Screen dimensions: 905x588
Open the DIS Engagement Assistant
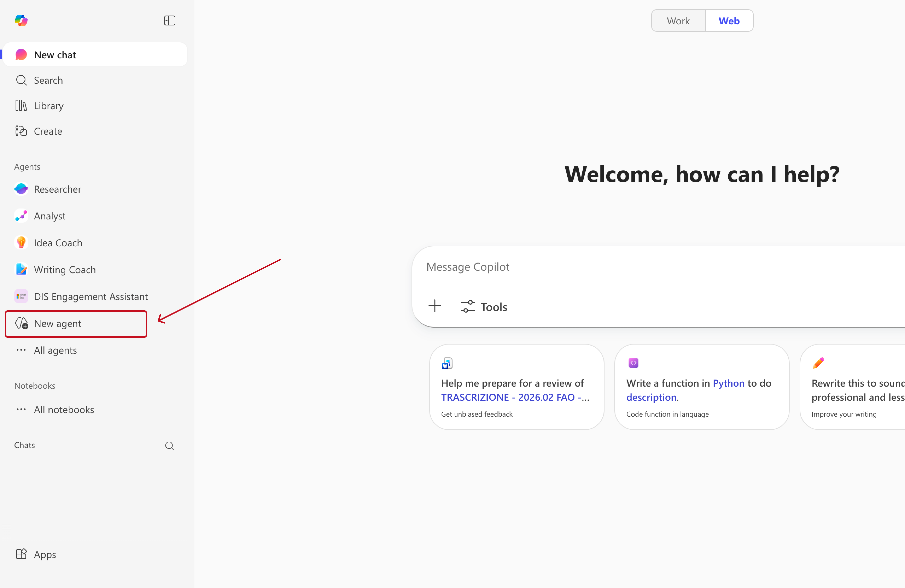point(90,296)
